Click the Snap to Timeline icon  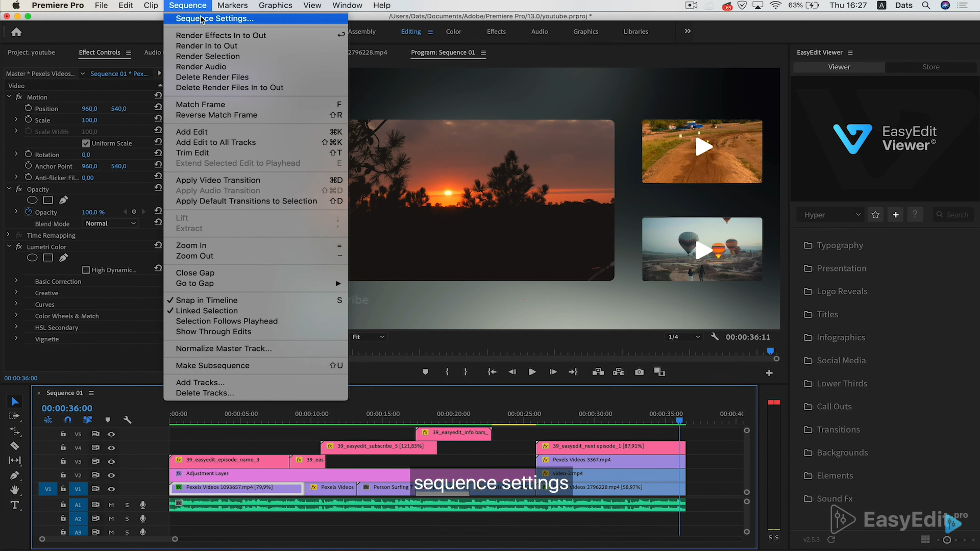67,419
